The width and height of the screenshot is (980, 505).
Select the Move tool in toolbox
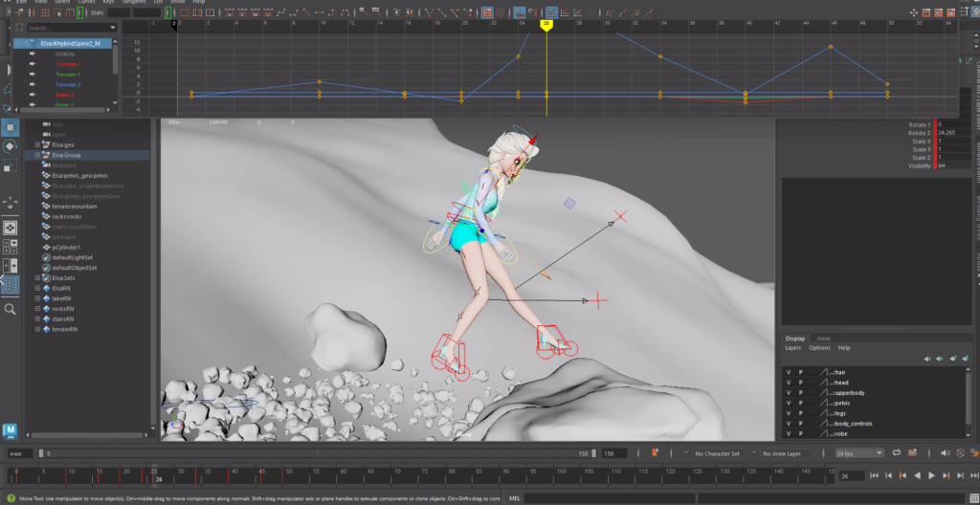coord(10,128)
